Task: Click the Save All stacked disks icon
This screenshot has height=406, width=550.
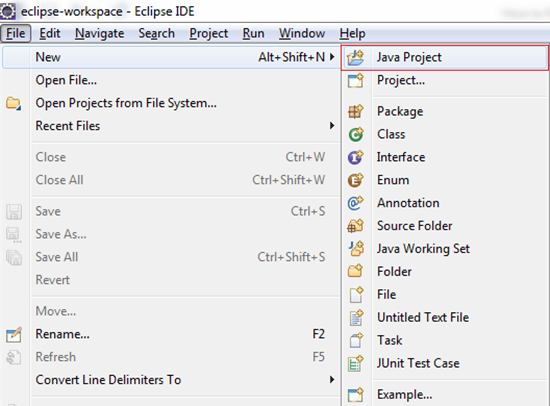Action: coord(14,258)
